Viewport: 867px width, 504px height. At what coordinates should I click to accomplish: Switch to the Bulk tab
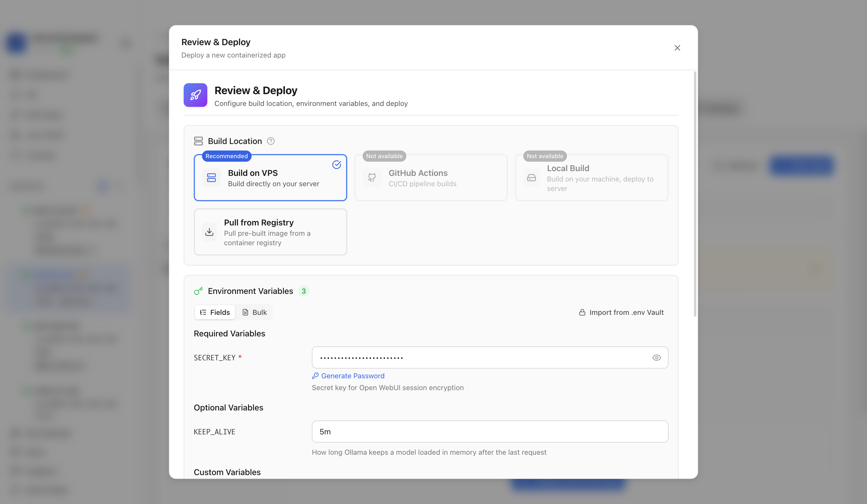254,312
